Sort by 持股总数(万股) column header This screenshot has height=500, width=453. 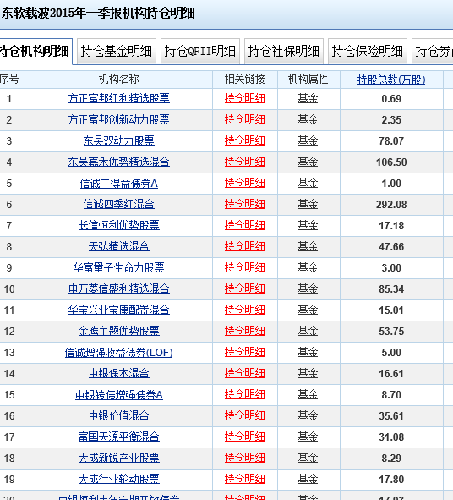tap(391, 80)
